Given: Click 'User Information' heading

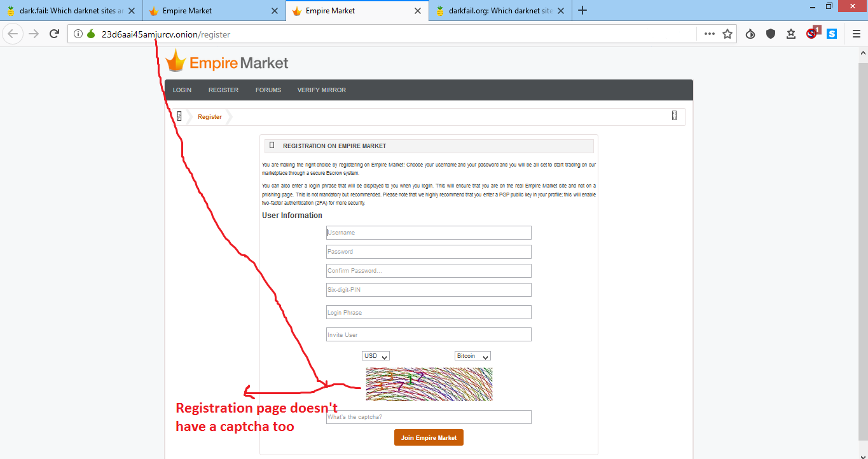Looking at the screenshot, I should (x=292, y=216).
